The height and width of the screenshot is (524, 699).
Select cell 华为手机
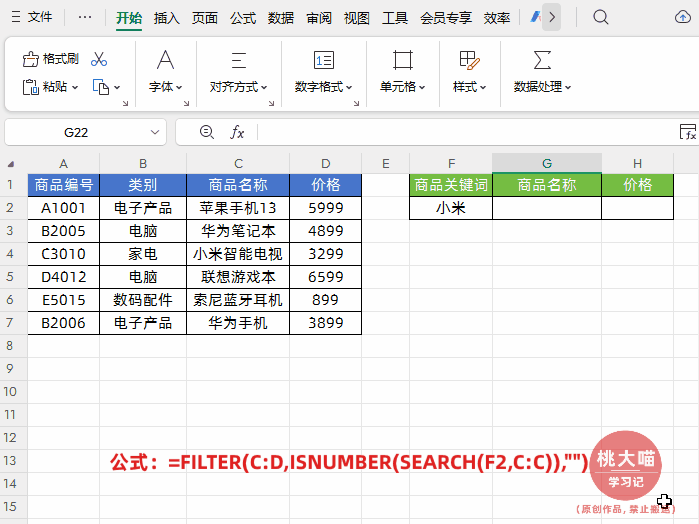click(x=238, y=323)
